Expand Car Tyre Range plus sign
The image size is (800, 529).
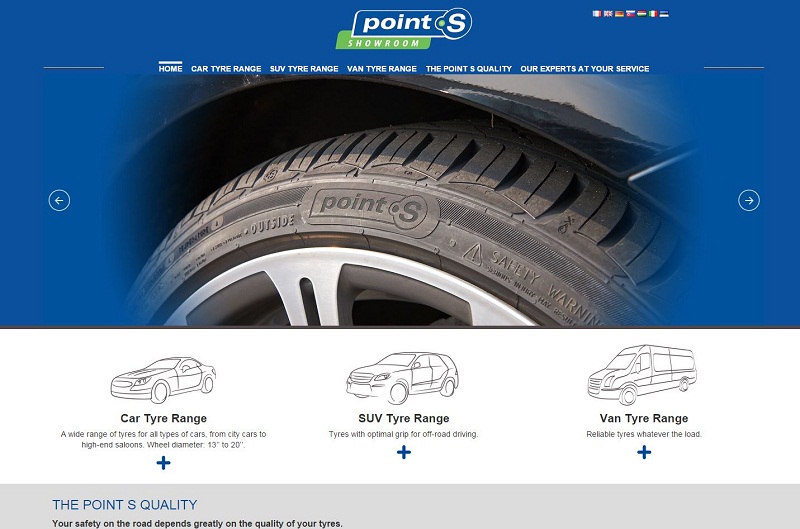click(163, 463)
